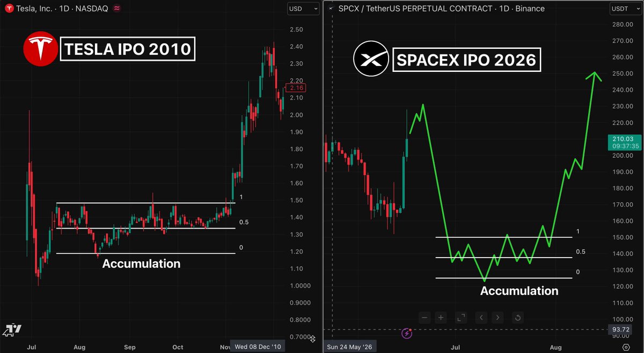Click the Tesla, Inc. symbol title
Screen dimensions: 644x353
click(x=33, y=9)
